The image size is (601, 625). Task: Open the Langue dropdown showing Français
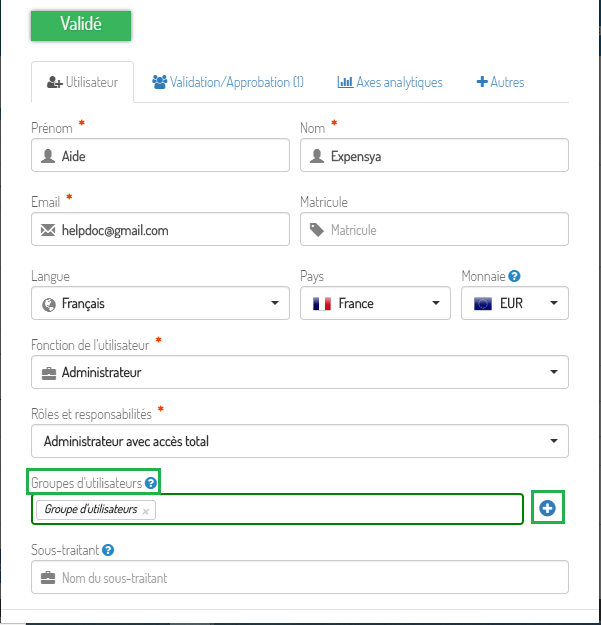coord(160,303)
